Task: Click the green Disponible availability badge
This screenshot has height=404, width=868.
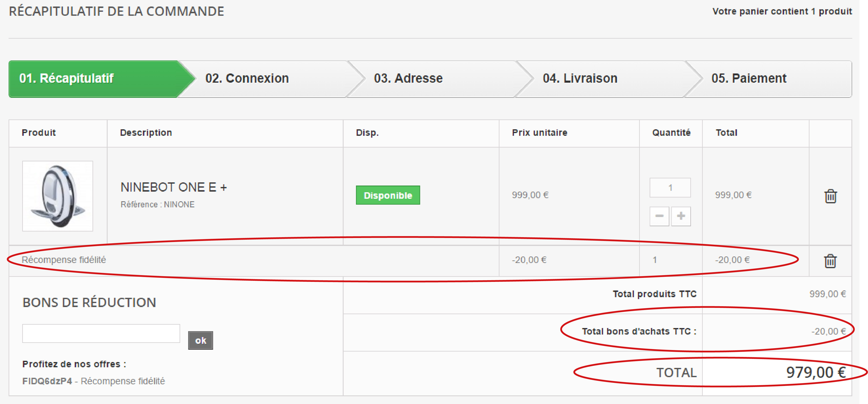Action: coord(388,195)
